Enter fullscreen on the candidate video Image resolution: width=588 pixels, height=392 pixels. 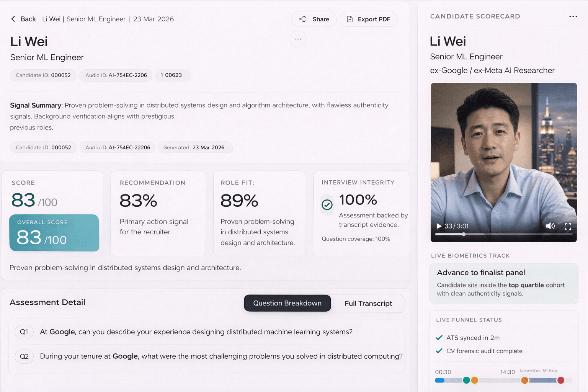(x=568, y=226)
